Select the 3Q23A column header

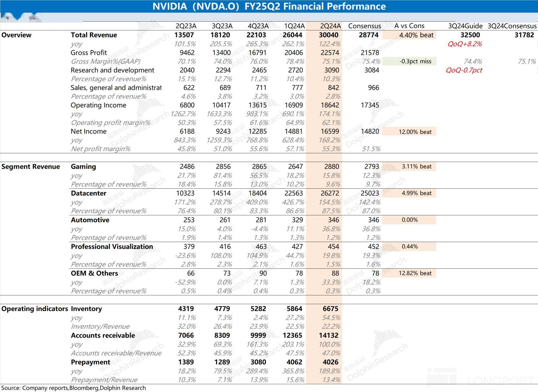click(222, 26)
